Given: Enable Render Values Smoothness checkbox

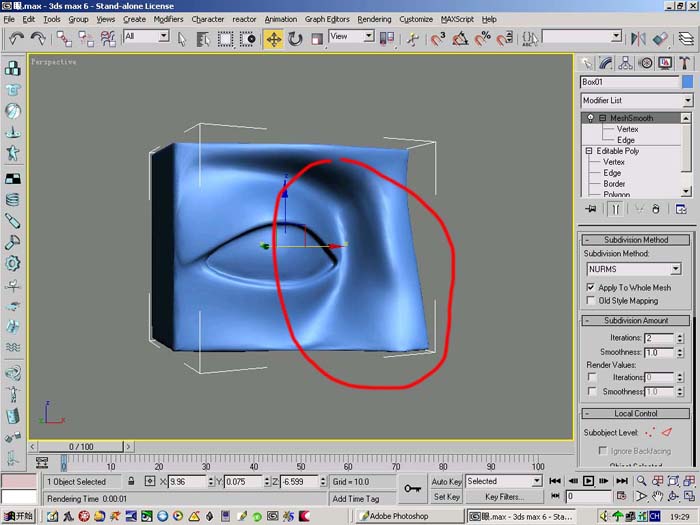Looking at the screenshot, I should (592, 392).
